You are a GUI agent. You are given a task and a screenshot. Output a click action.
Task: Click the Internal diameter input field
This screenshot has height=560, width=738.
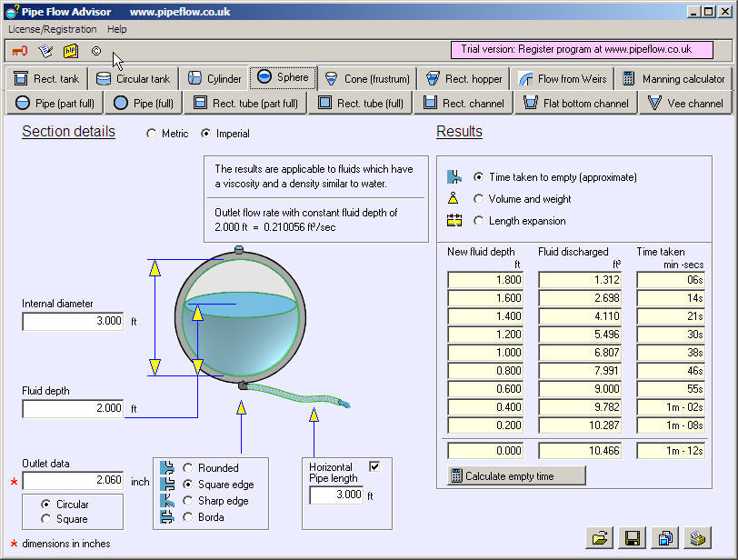[73, 321]
